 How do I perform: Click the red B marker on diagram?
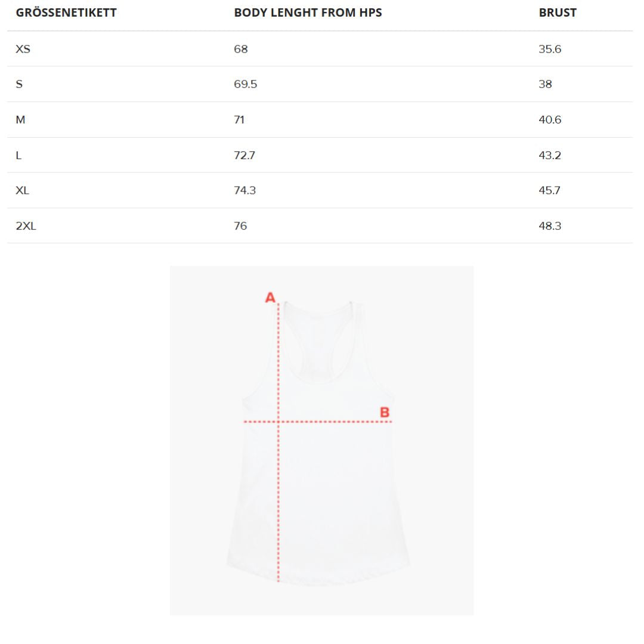point(385,412)
